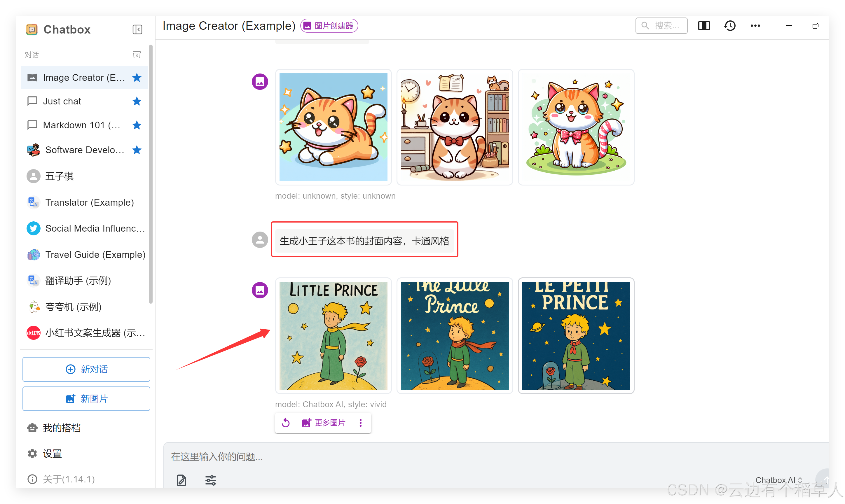Collapse the Chatbox sidebar panel
The width and height of the screenshot is (845, 504).
(x=137, y=29)
